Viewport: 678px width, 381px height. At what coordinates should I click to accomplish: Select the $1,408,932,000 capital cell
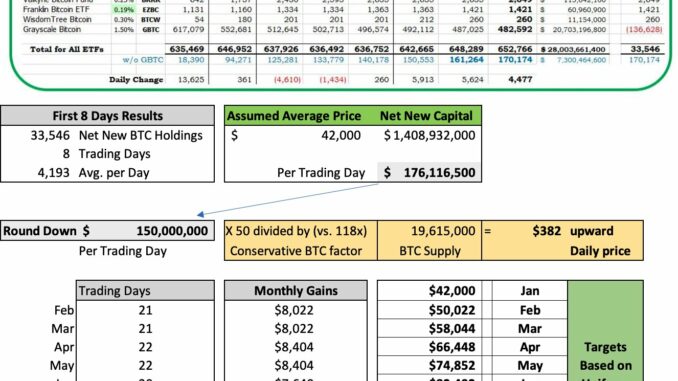point(429,135)
